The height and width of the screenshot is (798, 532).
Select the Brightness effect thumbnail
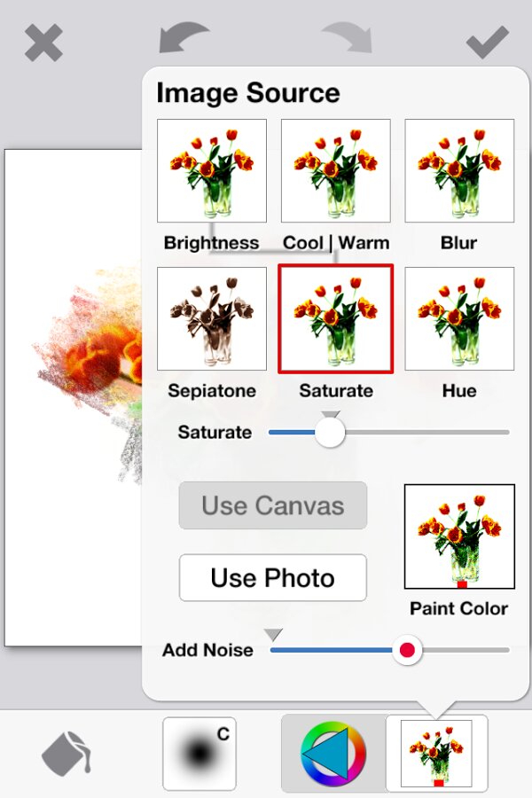(212, 170)
